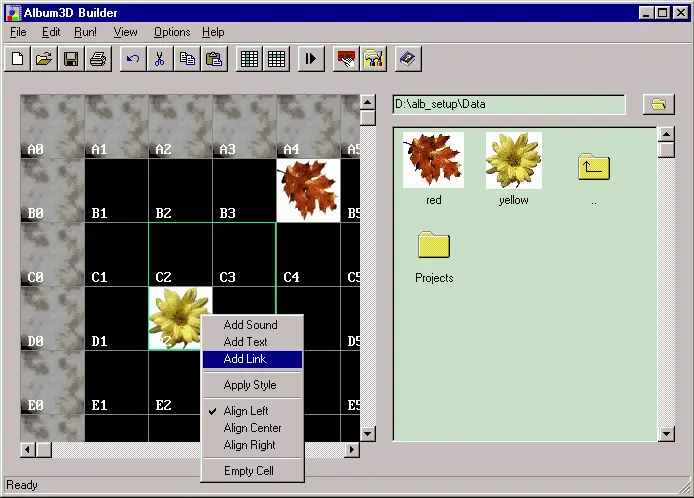The image size is (694, 498).
Task: Click the file browser scrollbar down arrow
Action: [667, 433]
